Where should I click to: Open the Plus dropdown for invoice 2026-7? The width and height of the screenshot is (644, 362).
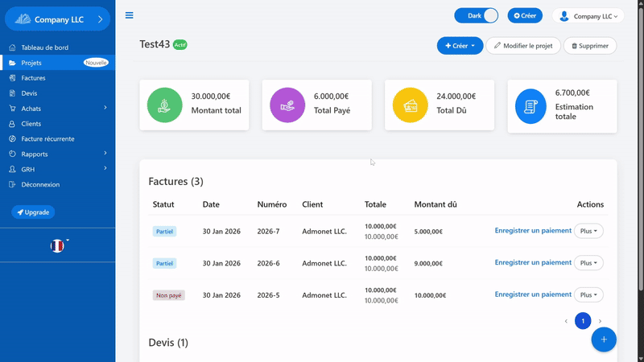coord(588,231)
